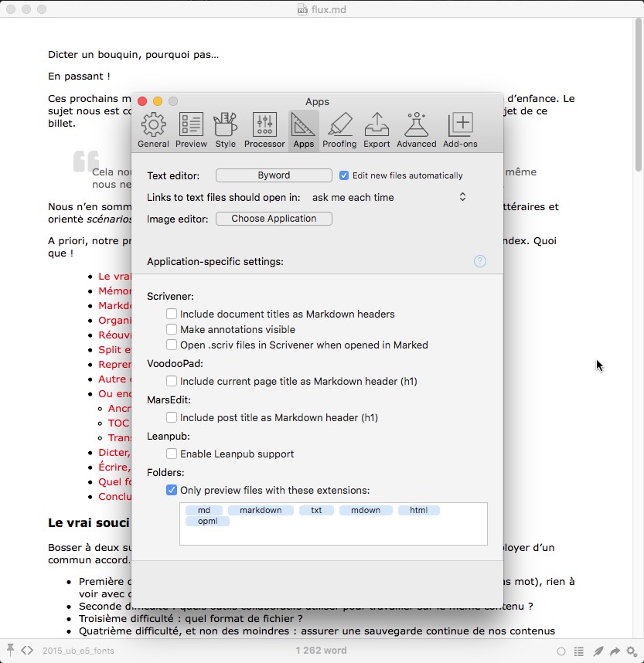The image size is (644, 663).
Task: Open the General preferences pane
Action: pyautogui.click(x=153, y=131)
